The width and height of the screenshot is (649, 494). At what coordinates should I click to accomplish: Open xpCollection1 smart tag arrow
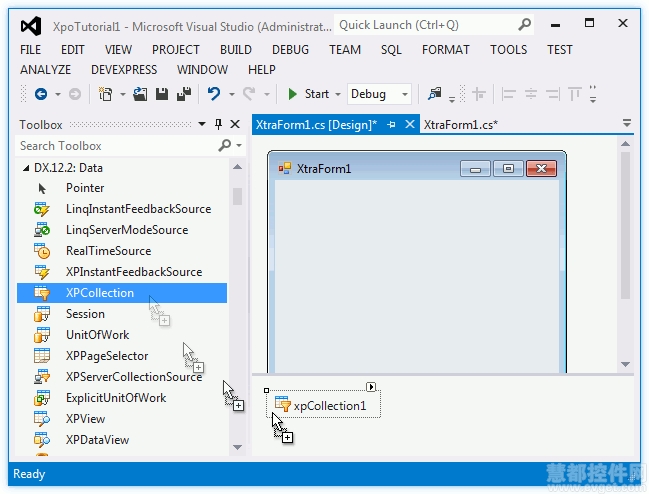pos(371,387)
